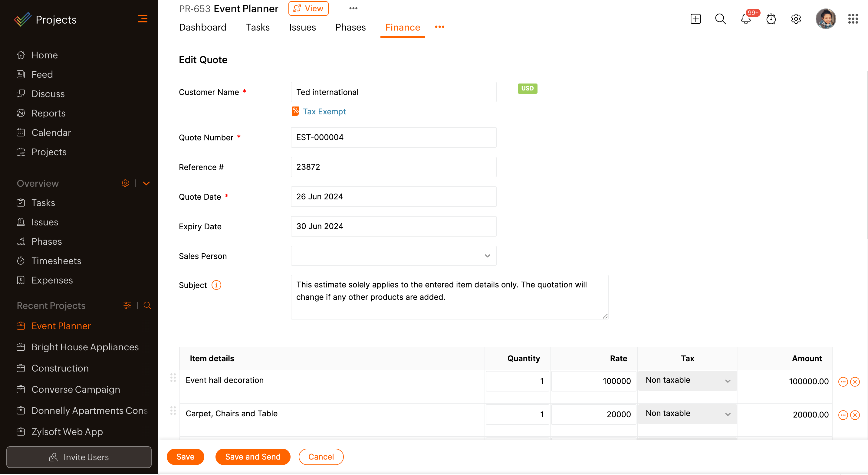Switch to the Phases tab
This screenshot has height=475, width=868.
[350, 27]
